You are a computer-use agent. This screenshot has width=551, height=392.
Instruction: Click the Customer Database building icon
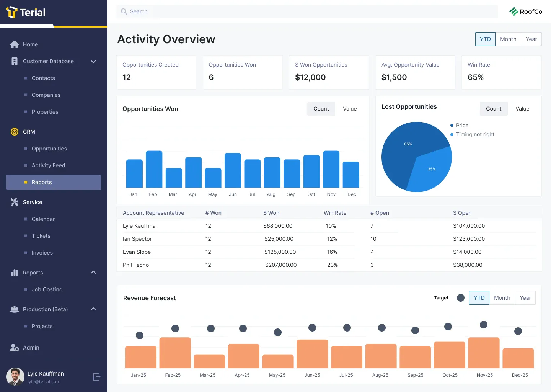click(15, 61)
